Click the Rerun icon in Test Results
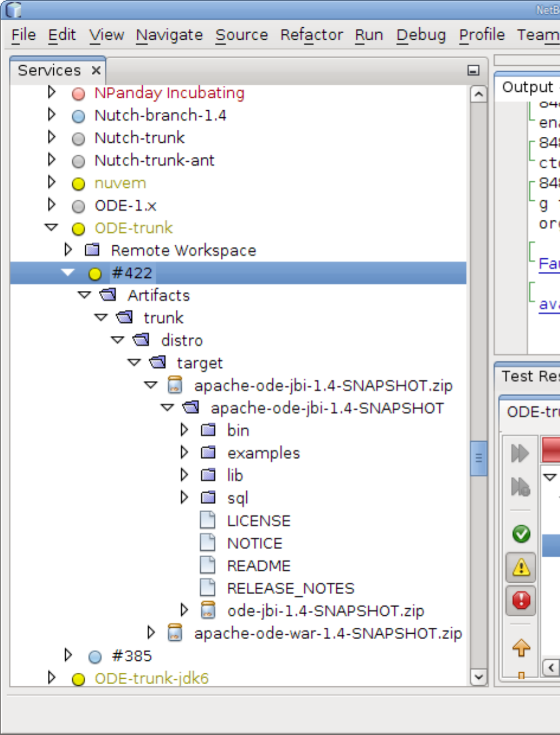 point(520,454)
